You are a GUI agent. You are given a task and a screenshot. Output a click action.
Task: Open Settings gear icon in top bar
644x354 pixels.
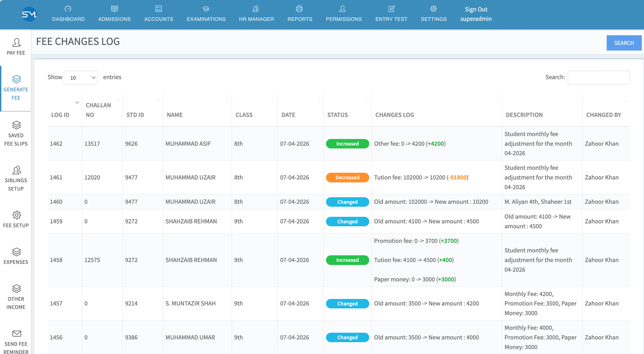pos(433,9)
